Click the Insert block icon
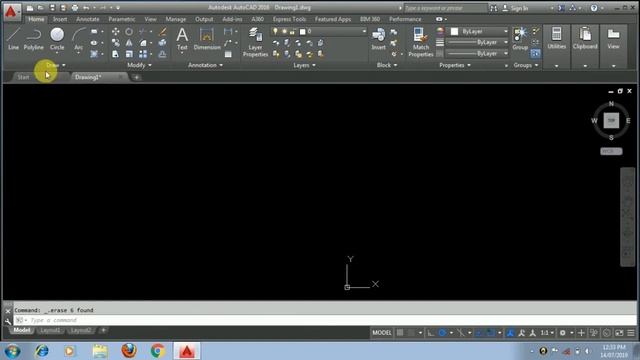640x360 pixels. 378,39
